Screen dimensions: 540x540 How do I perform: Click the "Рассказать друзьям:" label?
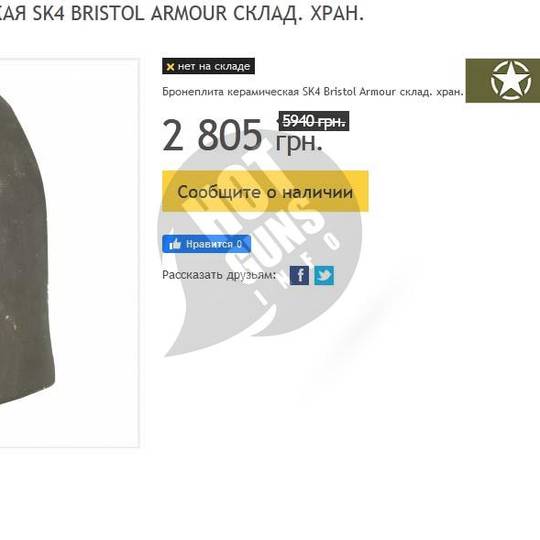click(x=219, y=275)
